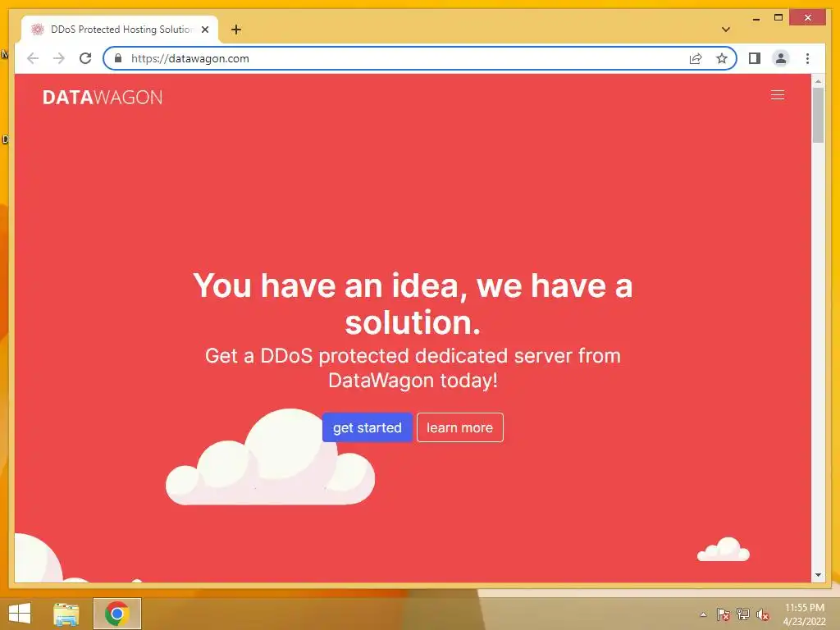Open a new browser tab

(x=236, y=30)
